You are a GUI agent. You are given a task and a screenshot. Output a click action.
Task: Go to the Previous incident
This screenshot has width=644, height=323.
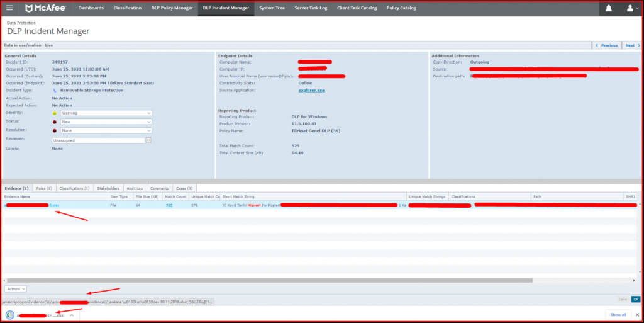(x=607, y=45)
